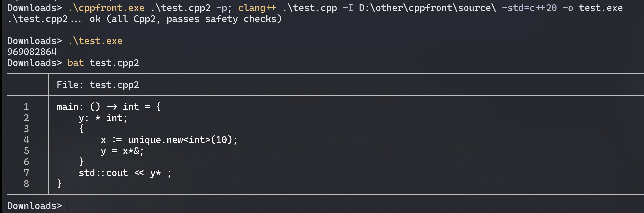The image size is (644, 213).
Task: Click the '-o test.exe' output argument
Action: click(x=593, y=8)
